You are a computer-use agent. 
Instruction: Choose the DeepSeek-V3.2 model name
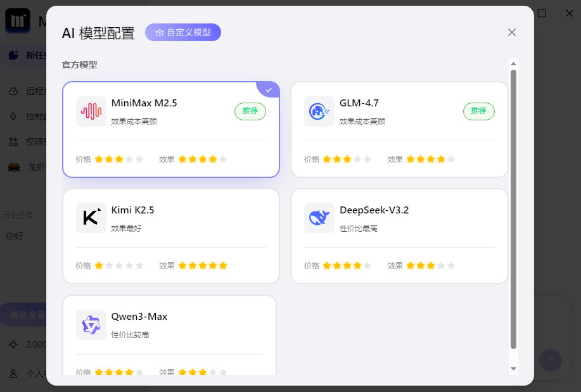click(x=374, y=210)
